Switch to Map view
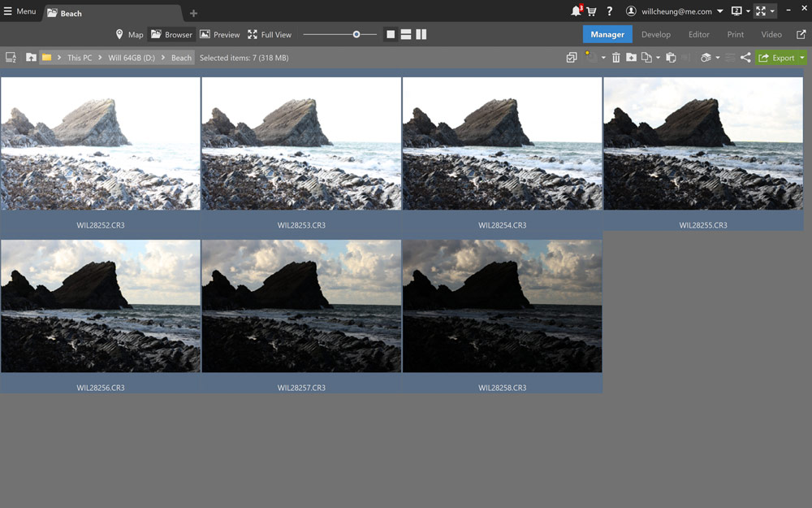Image resolution: width=812 pixels, height=508 pixels. (129, 34)
